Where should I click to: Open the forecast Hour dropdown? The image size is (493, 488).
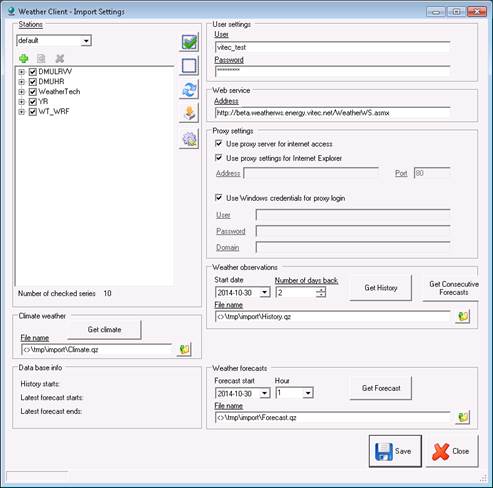click(308, 393)
